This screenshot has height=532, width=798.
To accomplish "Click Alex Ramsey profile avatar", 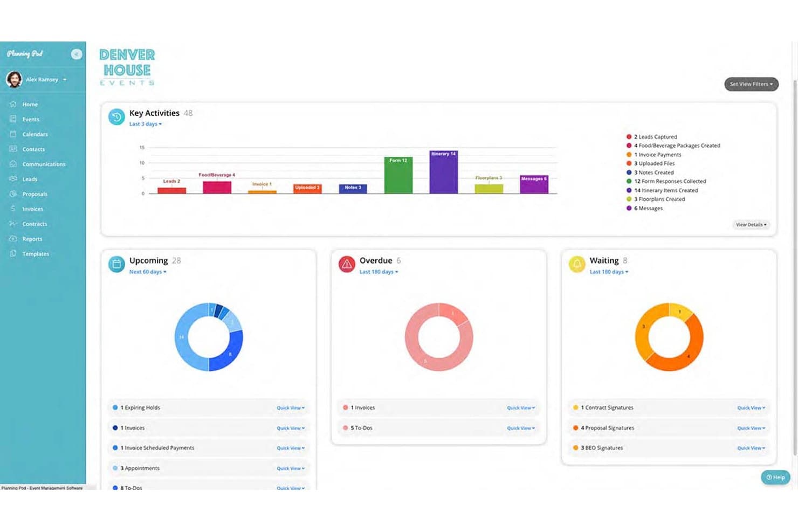I will point(14,79).
